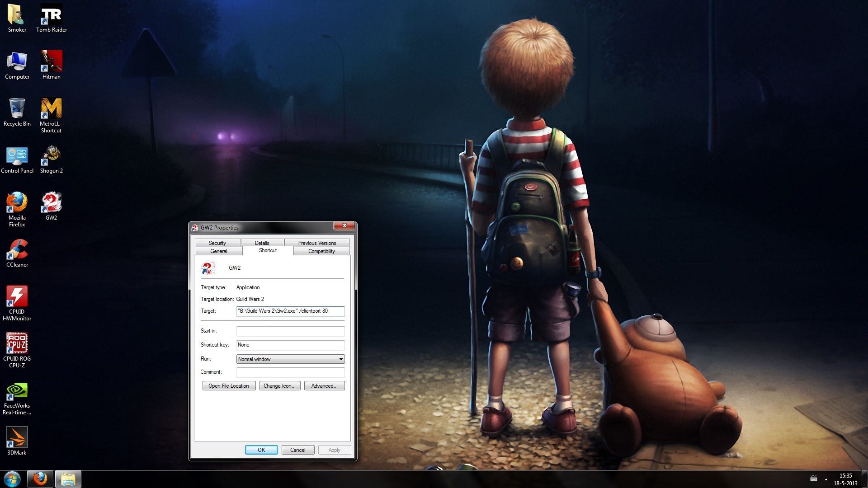This screenshot has height=488, width=868.
Task: Click the 'Application' target type text
Action: 248,287
